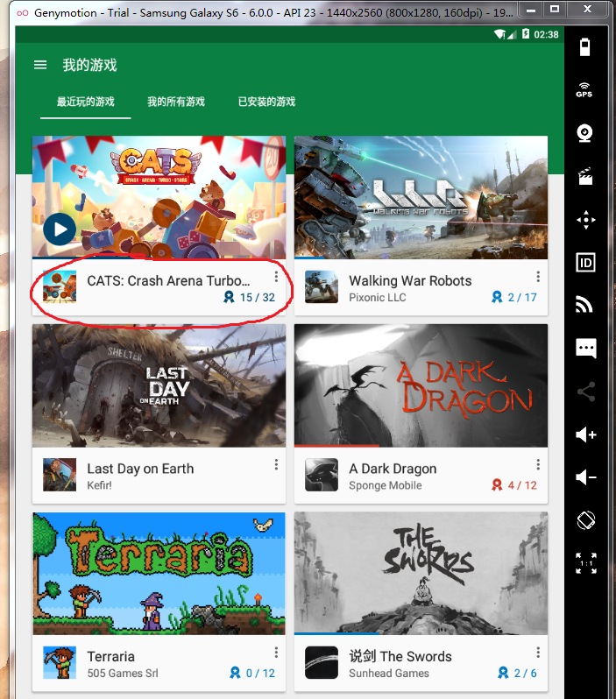
Task: Open Genymotion screencast capture tool
Action: click(x=585, y=176)
